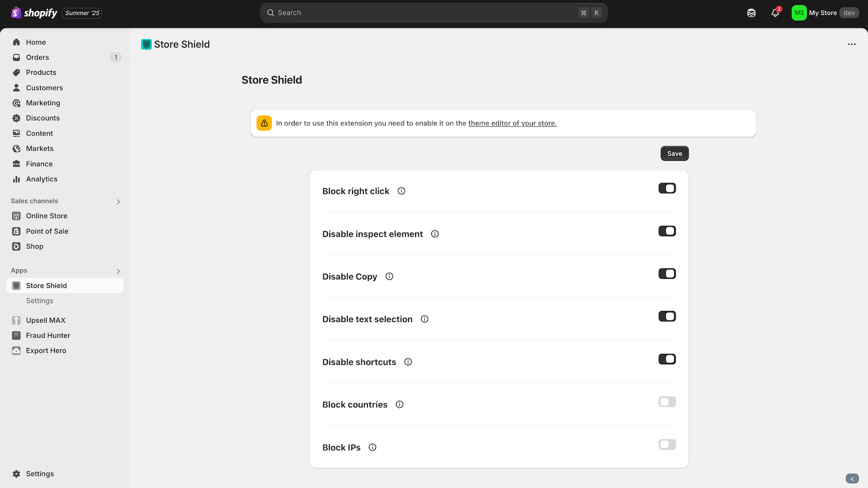Open the Store Shield app icon in sidebar
The width and height of the screenshot is (868, 488).
[x=16, y=285]
